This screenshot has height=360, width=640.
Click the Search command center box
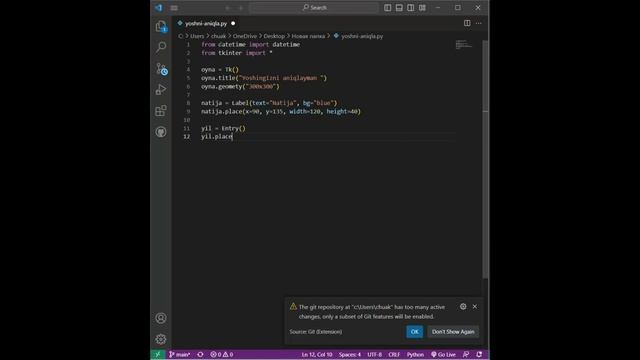314,7
